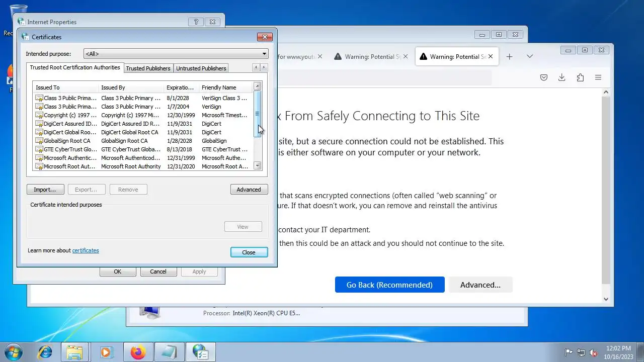Select certificate icon for DigiCert Assured ID
Screen dimensions: 644x362
39,124
